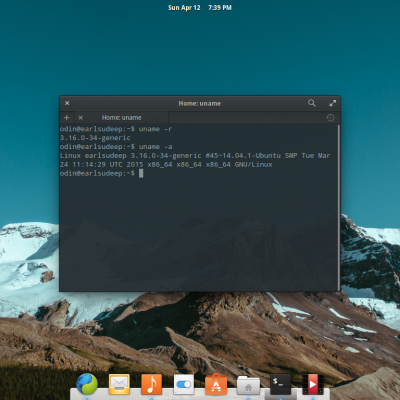Click the Home: uname window title bar
Viewport: 400px width, 400px height.
coord(199,103)
